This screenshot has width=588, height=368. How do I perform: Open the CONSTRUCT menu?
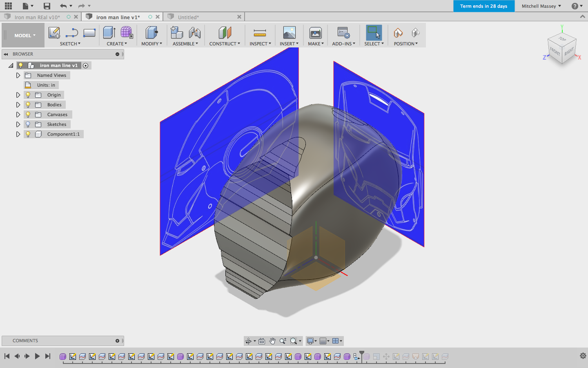(225, 44)
